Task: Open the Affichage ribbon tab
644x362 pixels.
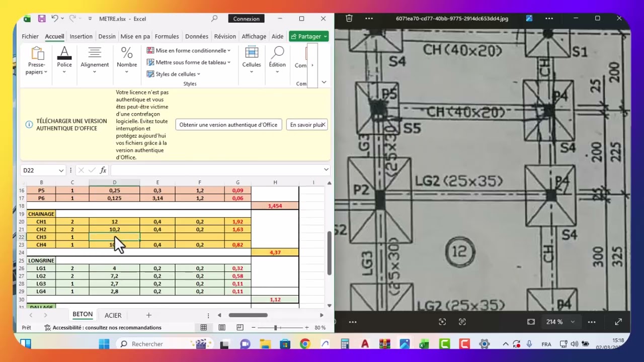Action: point(254,36)
